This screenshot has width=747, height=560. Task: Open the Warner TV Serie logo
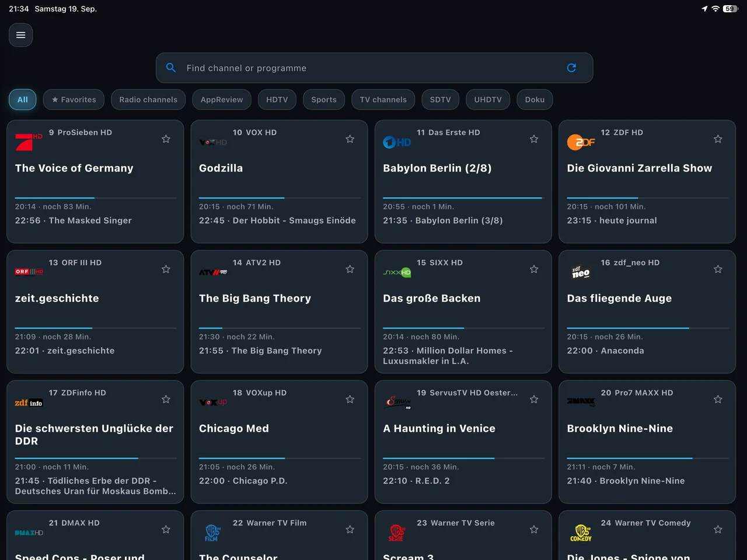[397, 533]
